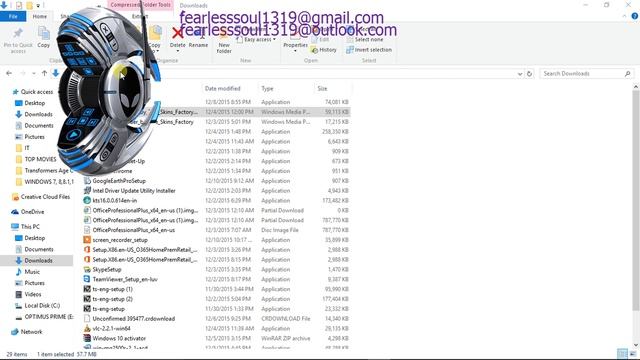The height and width of the screenshot is (360, 640).
Task: Open the TOP MOVIES folder in the sidebar
Action: coord(36,159)
